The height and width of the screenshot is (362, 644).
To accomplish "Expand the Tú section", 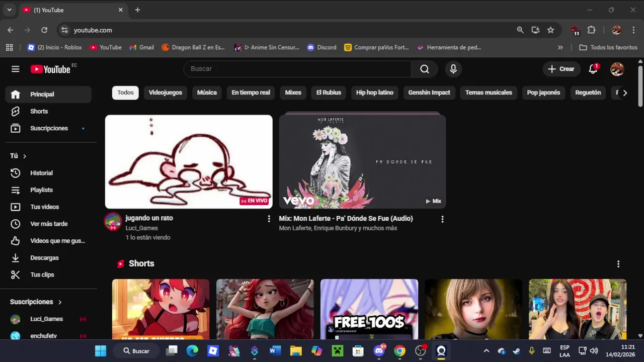I will [18, 156].
